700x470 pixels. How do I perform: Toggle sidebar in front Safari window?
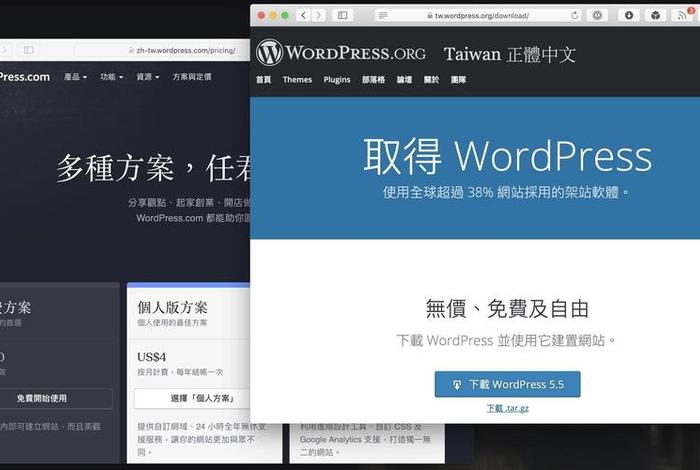click(x=343, y=15)
